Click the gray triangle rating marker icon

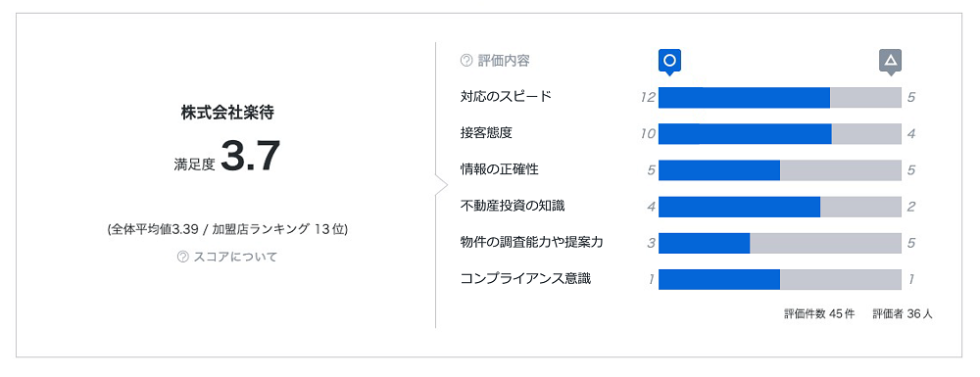(x=891, y=61)
